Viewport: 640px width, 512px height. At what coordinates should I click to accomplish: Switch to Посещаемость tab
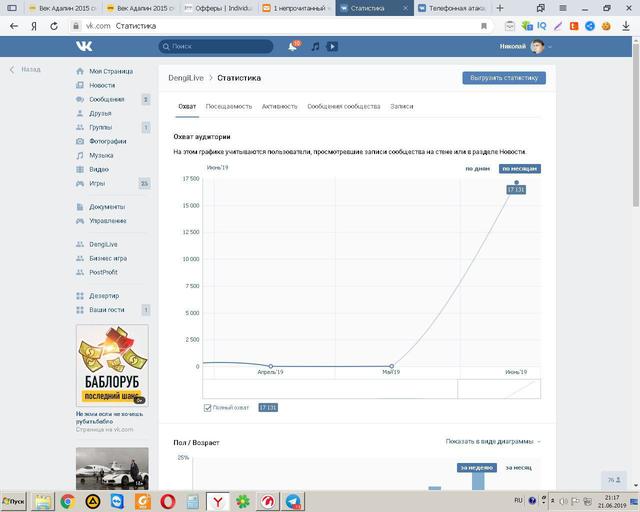(x=229, y=107)
